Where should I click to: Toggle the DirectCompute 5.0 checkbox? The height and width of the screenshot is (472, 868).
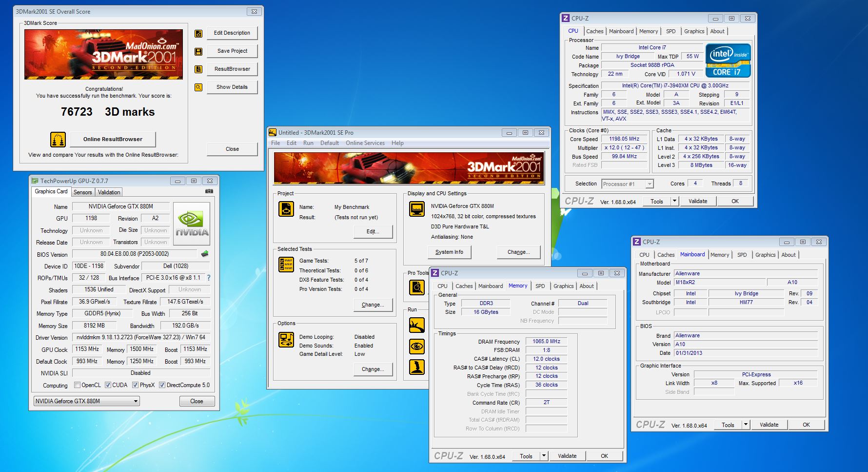[162, 385]
